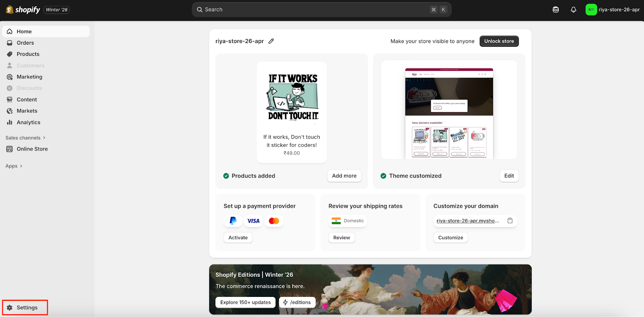Click the PayPal payment logo
Screen dimensions: 644x317
(x=233, y=221)
